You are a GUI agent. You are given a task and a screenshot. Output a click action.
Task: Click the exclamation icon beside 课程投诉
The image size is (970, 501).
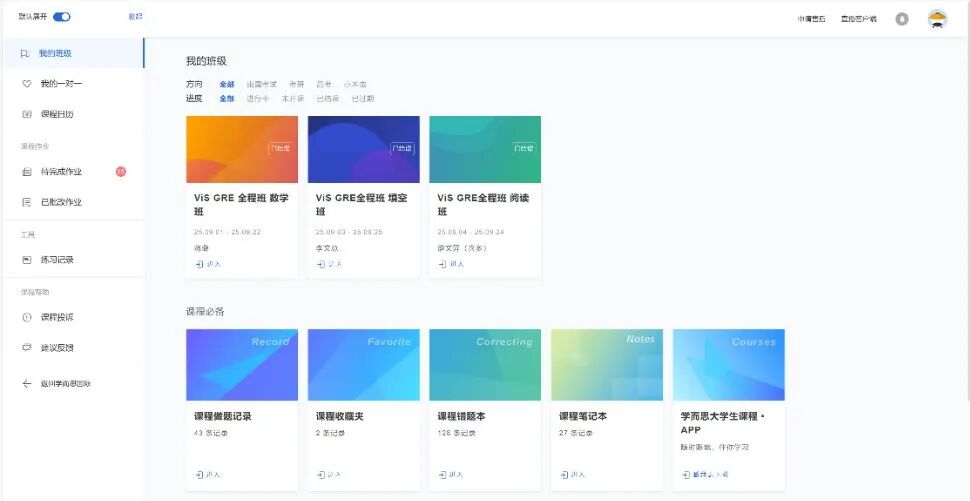[x=27, y=317]
